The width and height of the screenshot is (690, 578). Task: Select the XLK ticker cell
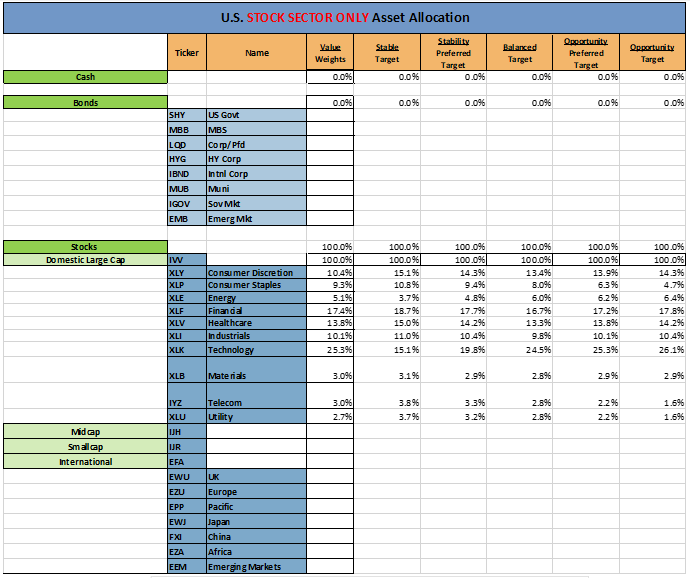tap(186, 350)
